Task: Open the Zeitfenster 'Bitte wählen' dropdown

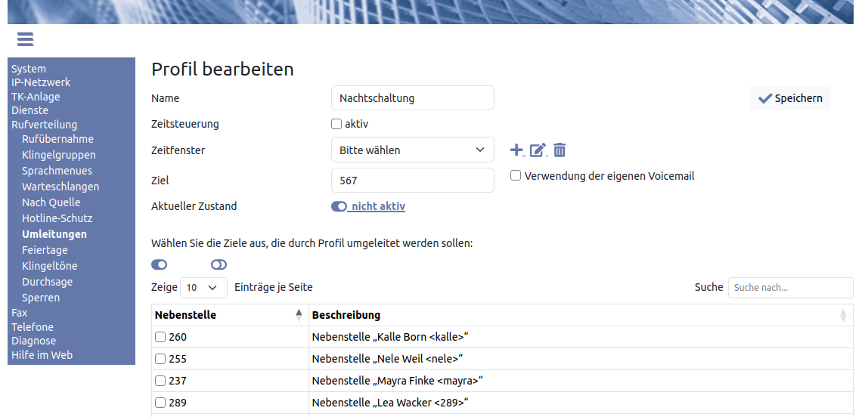Action: pyautogui.click(x=412, y=150)
